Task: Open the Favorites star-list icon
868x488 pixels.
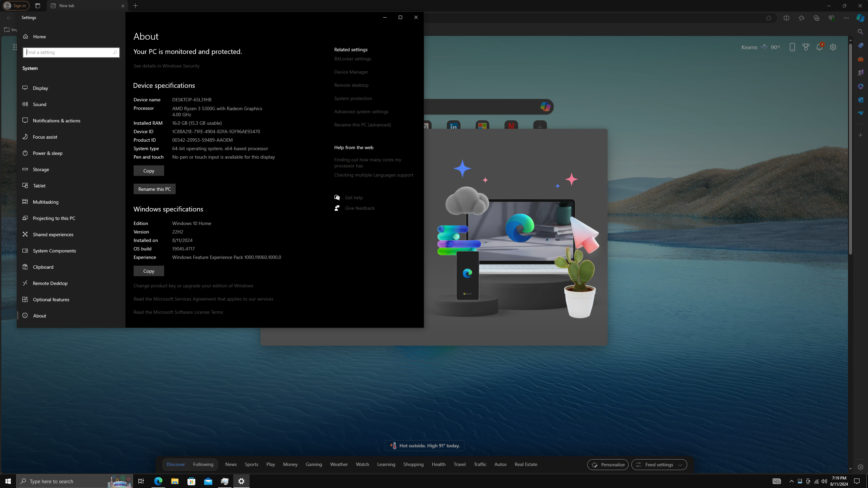Action: [801, 18]
